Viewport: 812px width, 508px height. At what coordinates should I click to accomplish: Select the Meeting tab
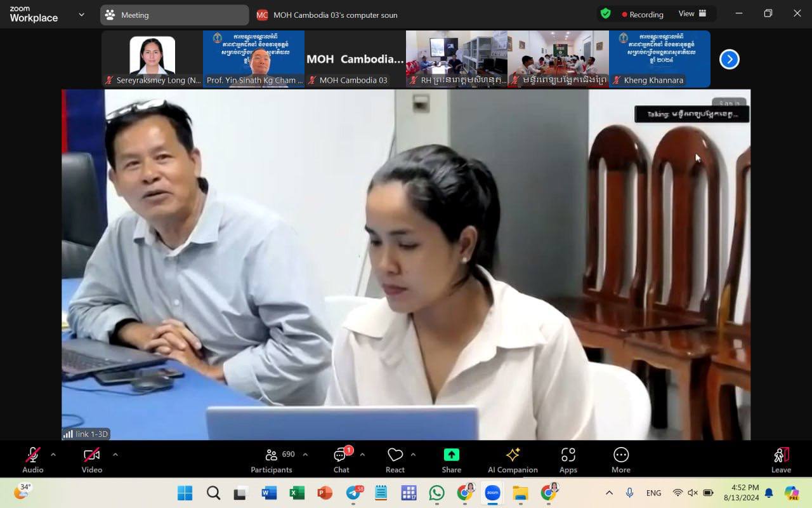tap(174, 15)
